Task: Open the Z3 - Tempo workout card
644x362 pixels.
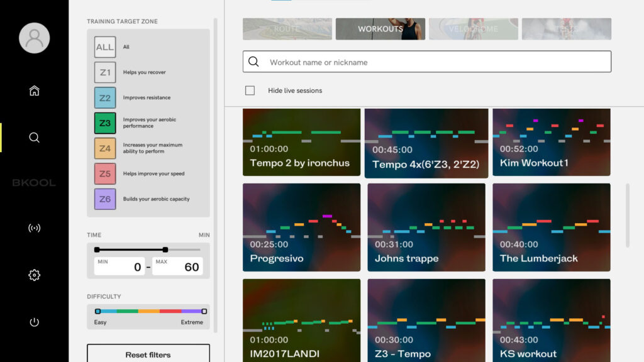Action: (426, 321)
